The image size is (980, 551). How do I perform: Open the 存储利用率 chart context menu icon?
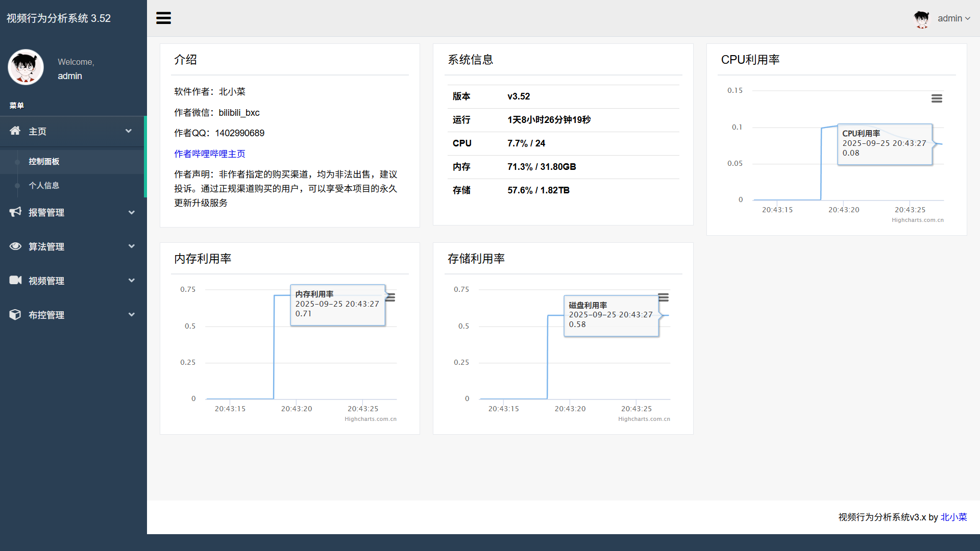tap(664, 297)
